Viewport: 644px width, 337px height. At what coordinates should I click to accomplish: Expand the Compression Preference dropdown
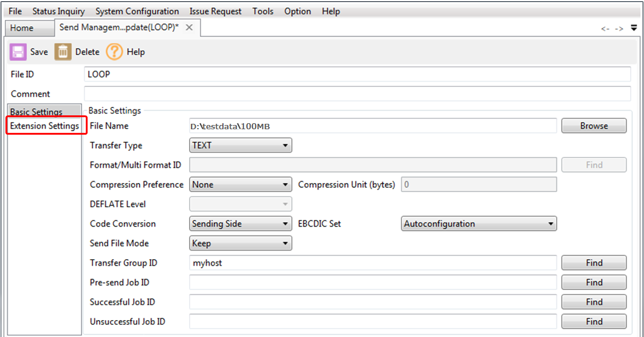[x=240, y=185]
